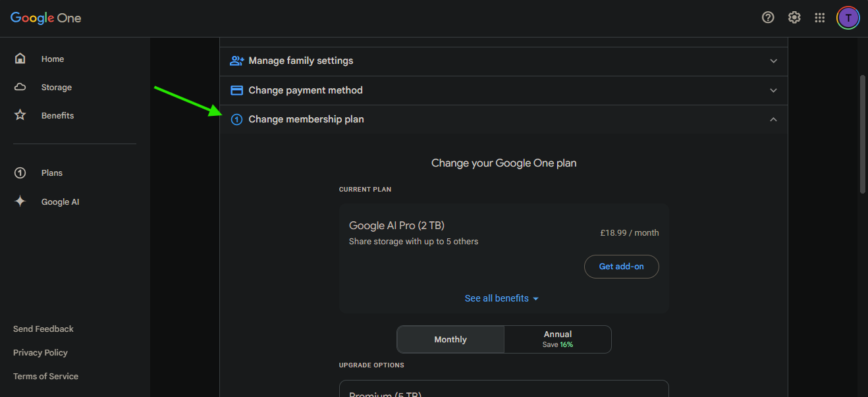Click the Get add-on button
Image resolution: width=868 pixels, height=397 pixels.
621,267
